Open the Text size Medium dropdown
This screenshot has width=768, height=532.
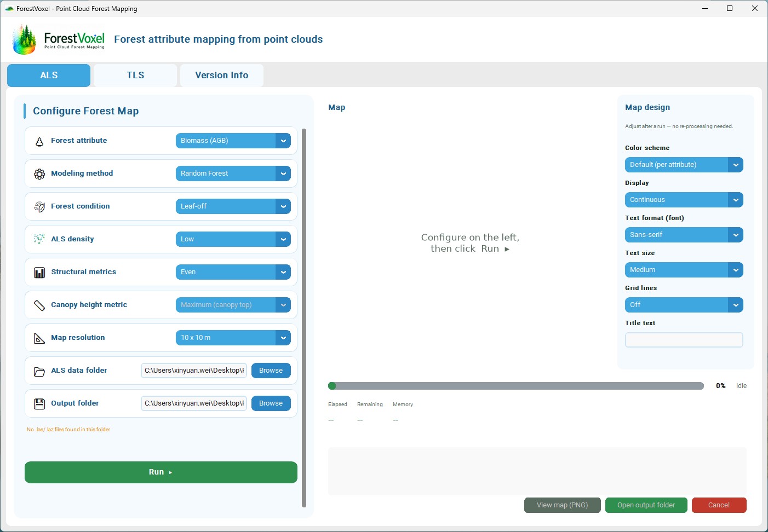(684, 270)
